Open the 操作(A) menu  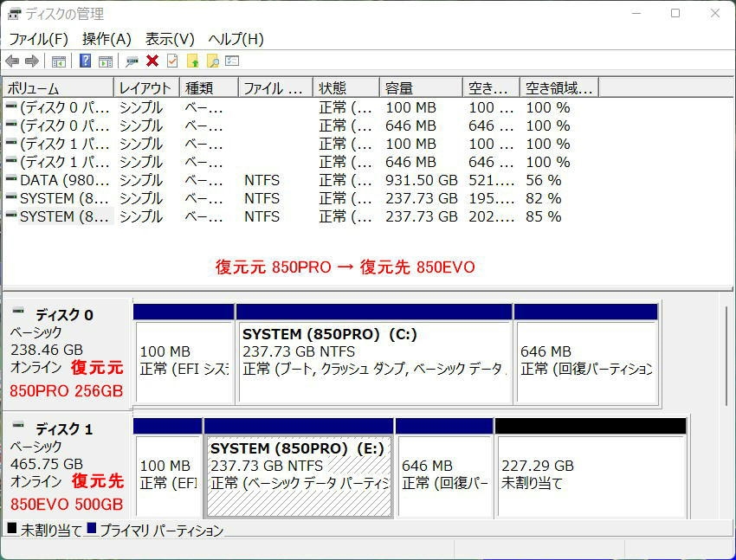coord(107,39)
